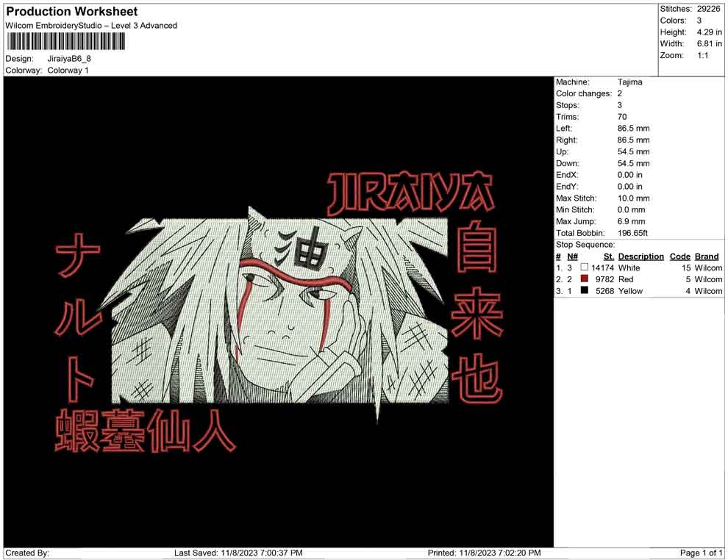Click the total bobbin value '196.65ft'
This screenshot has width=728, height=560.
tap(632, 233)
